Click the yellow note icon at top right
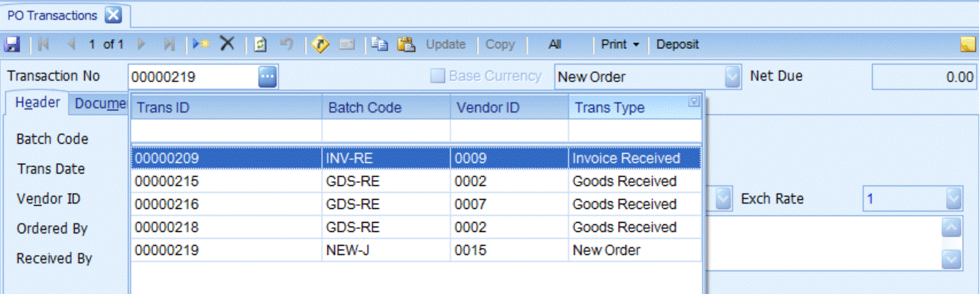 click(x=968, y=44)
